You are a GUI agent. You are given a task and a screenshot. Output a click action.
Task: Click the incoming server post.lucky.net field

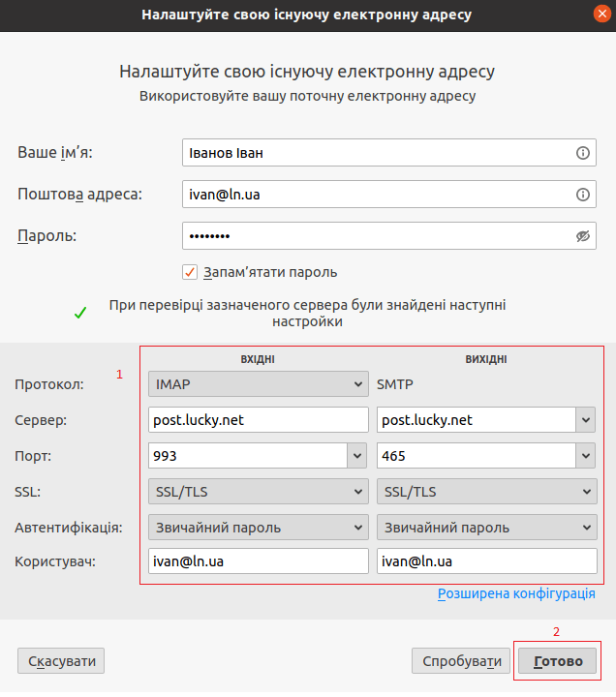point(259,419)
